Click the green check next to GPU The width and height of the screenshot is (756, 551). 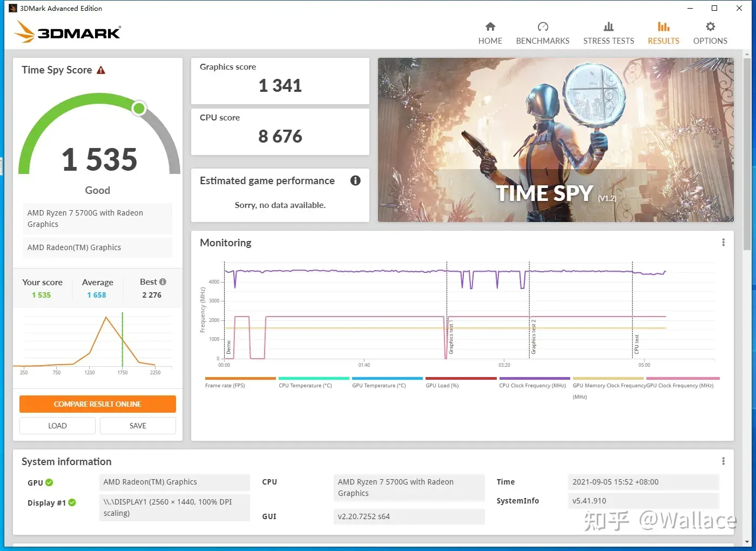(x=49, y=482)
